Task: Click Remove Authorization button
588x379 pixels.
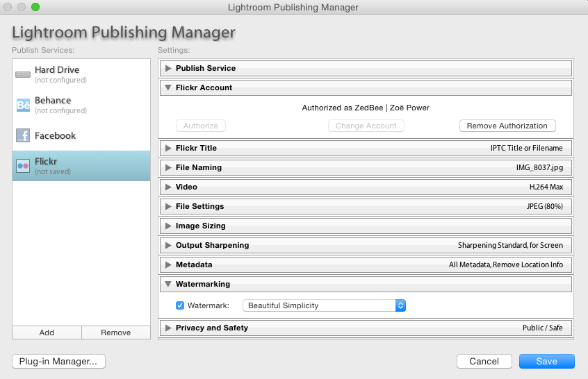Action: 507,126
